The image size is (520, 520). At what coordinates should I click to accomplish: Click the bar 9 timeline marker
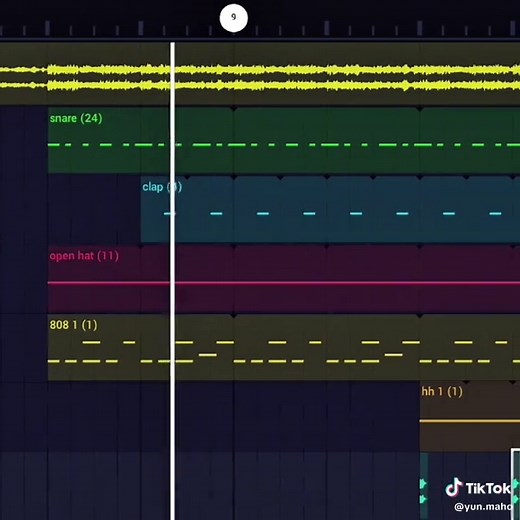point(234,18)
